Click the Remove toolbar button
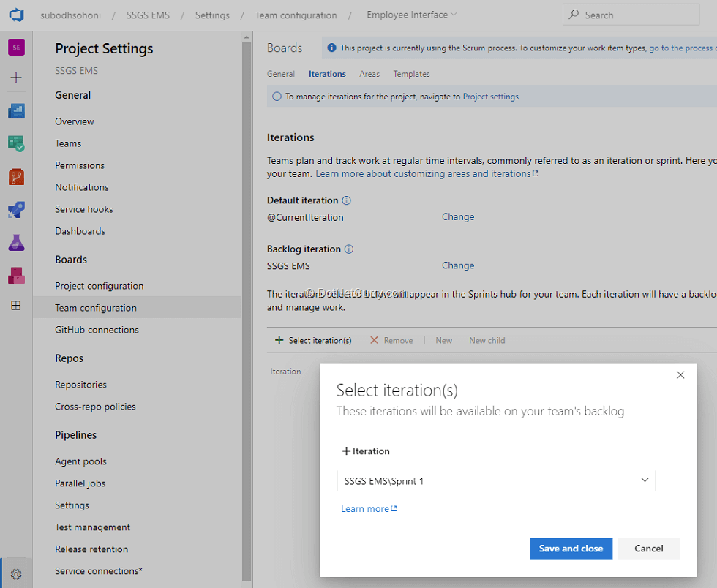 click(x=391, y=341)
